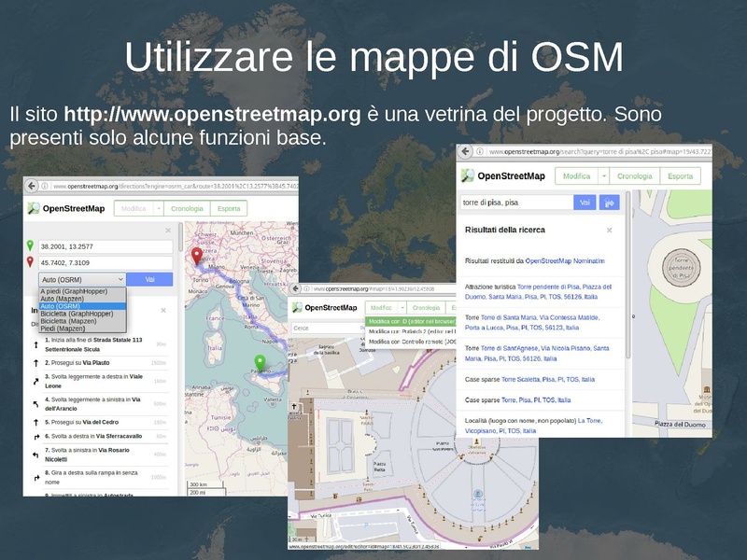Open the Auto (OSRM) routing engine dropdown
The width and height of the screenshot is (747, 560).
[81, 279]
